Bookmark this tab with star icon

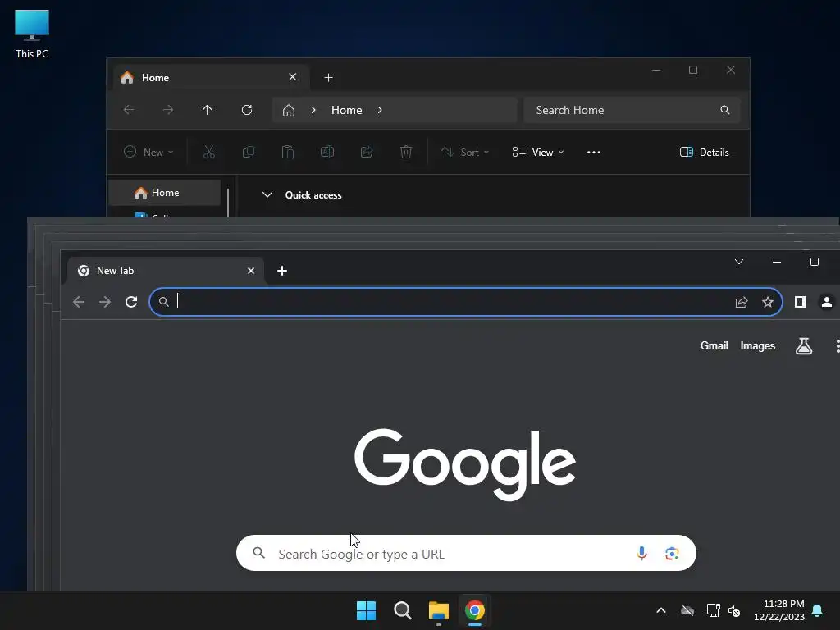[768, 302]
